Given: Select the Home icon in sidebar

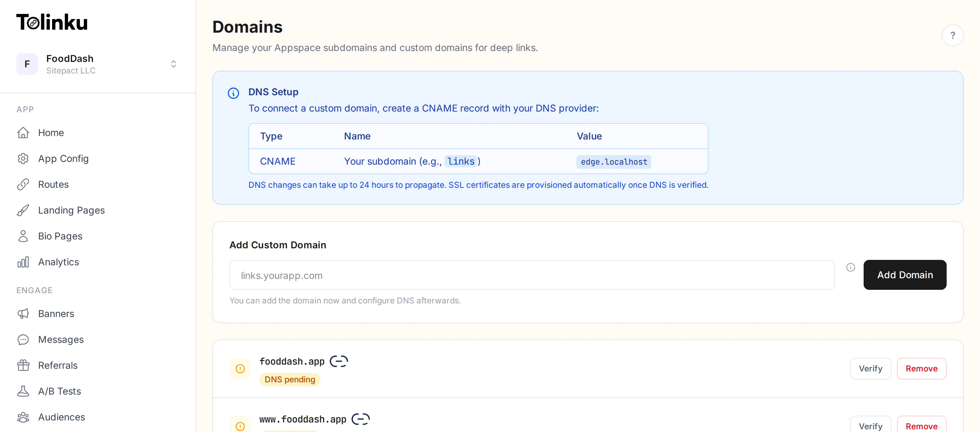Looking at the screenshot, I should 23,133.
